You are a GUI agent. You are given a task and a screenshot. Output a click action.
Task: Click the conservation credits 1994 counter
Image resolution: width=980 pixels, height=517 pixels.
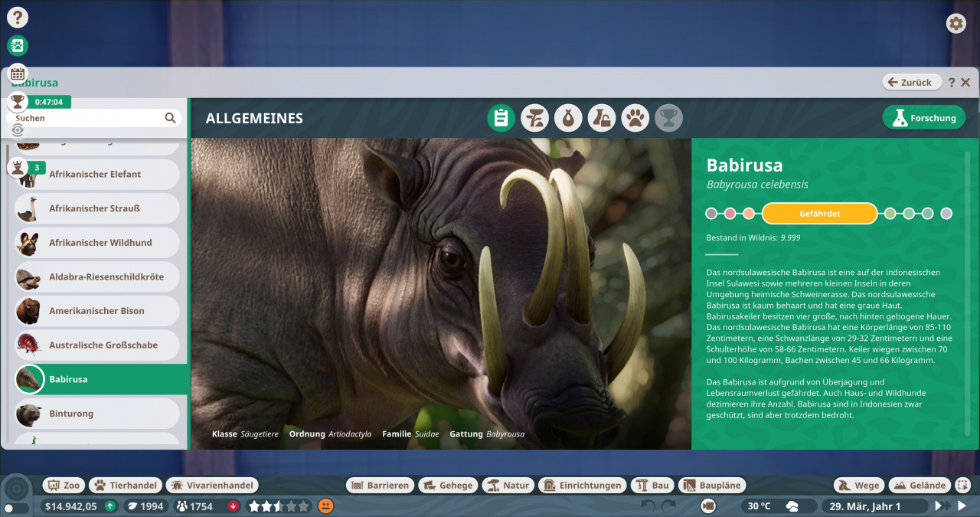point(145,506)
